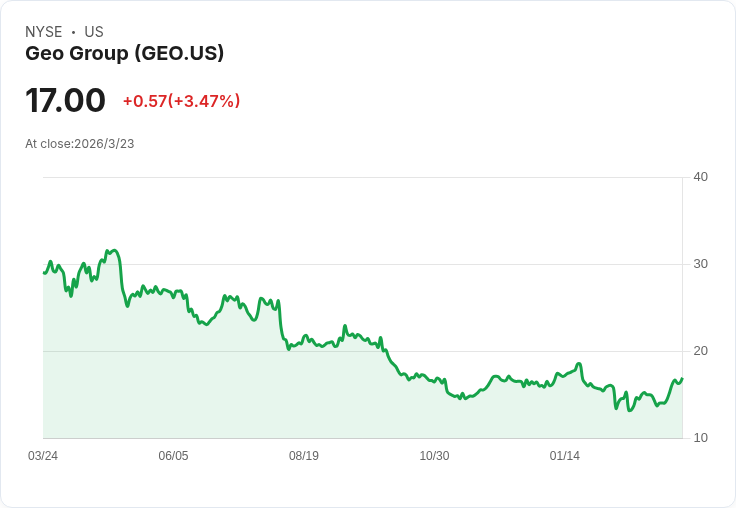Click the US market label
Image resolution: width=736 pixels, height=508 pixels.
pyautogui.click(x=94, y=32)
